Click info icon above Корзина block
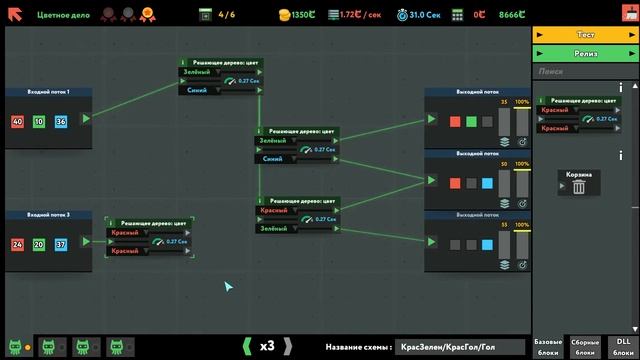 (621, 156)
